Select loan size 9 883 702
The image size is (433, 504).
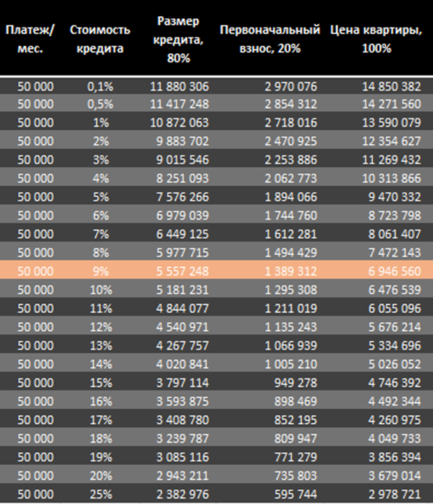click(183, 141)
